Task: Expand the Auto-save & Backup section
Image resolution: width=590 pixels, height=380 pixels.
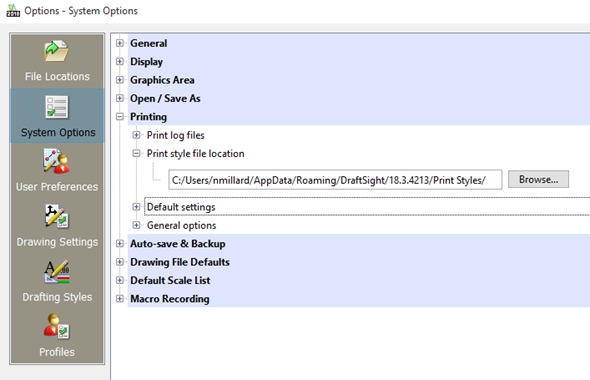Action: (x=120, y=243)
